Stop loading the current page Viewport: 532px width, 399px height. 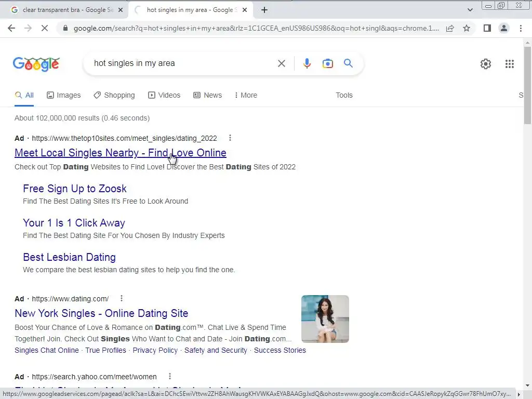point(45,28)
